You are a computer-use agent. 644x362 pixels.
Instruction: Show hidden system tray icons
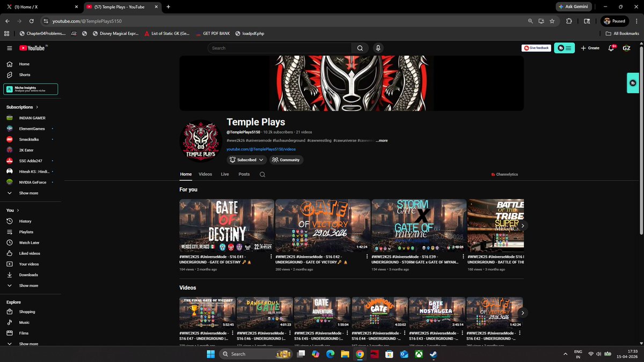[x=565, y=354]
